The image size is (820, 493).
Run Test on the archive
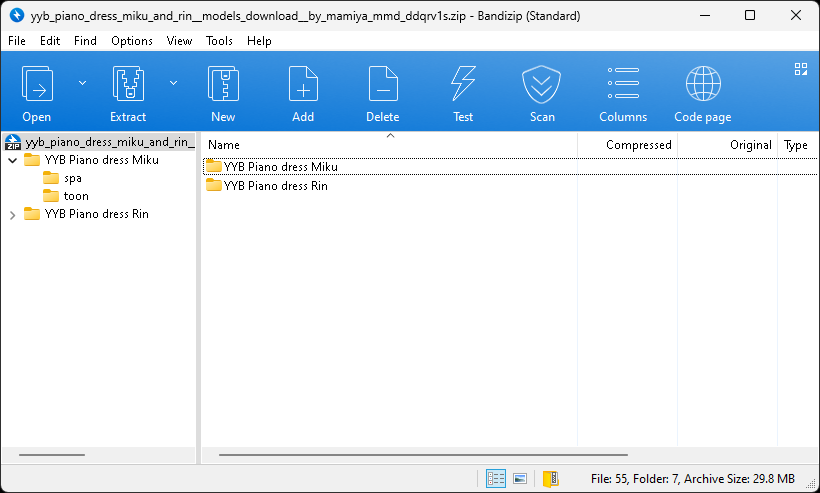pyautogui.click(x=463, y=84)
